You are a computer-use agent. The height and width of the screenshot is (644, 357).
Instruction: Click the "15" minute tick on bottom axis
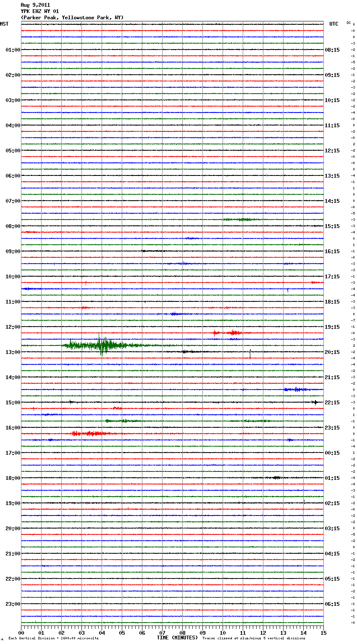323,633
